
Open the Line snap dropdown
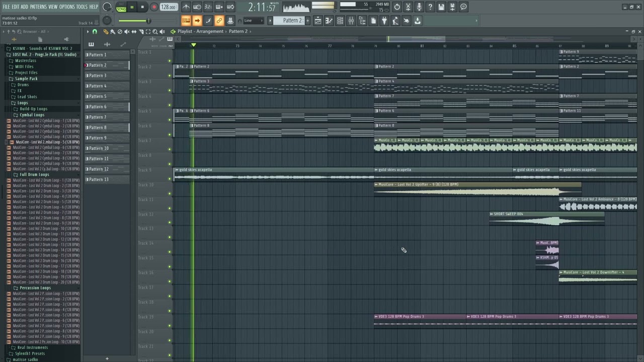(x=254, y=21)
